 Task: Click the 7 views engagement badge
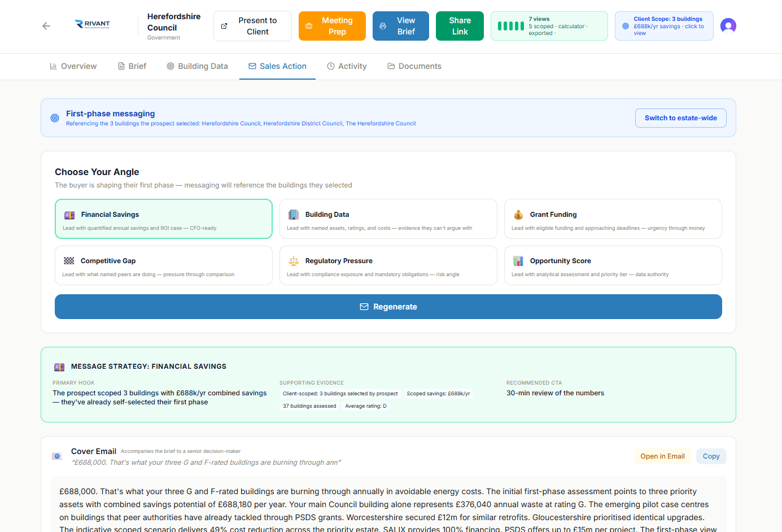pyautogui.click(x=549, y=26)
